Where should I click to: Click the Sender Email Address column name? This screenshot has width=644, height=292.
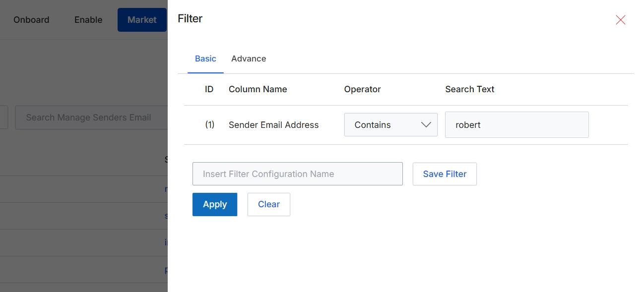[274, 125]
